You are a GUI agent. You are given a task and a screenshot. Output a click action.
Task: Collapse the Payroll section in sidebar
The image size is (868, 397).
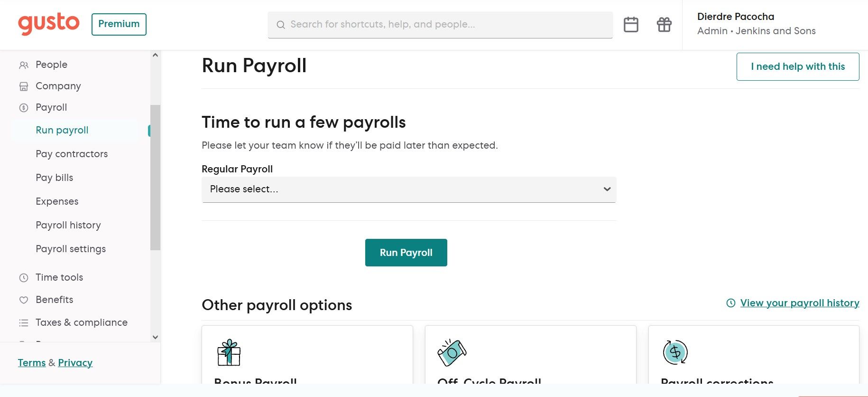click(x=51, y=107)
